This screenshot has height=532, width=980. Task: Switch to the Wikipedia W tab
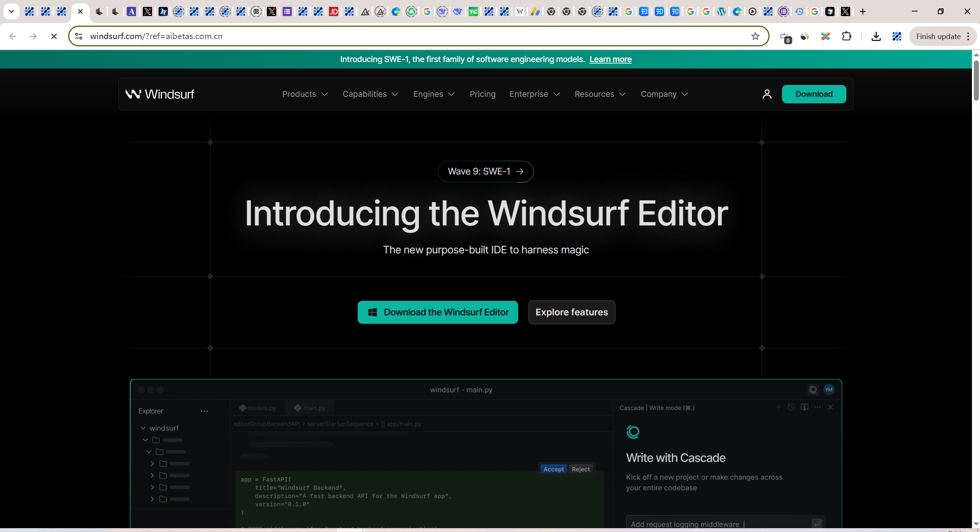click(x=520, y=12)
